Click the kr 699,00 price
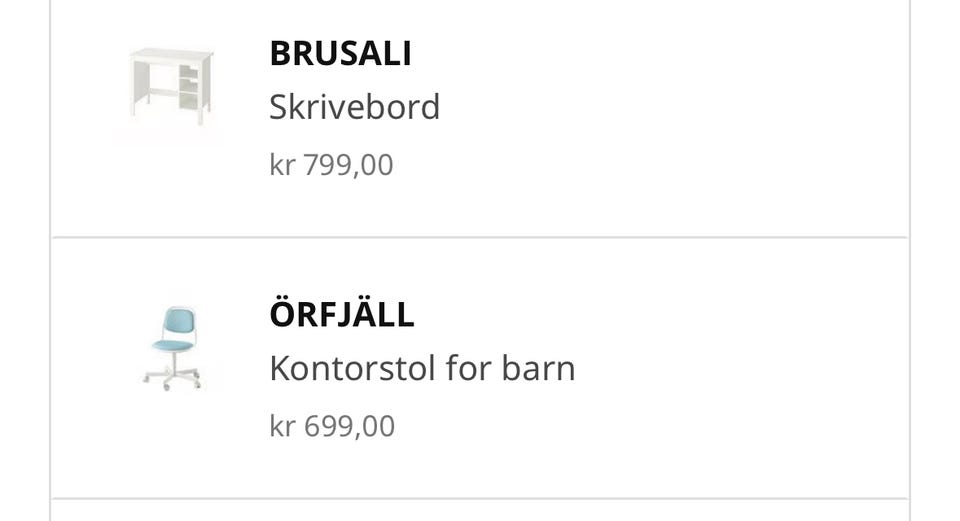 point(332,426)
